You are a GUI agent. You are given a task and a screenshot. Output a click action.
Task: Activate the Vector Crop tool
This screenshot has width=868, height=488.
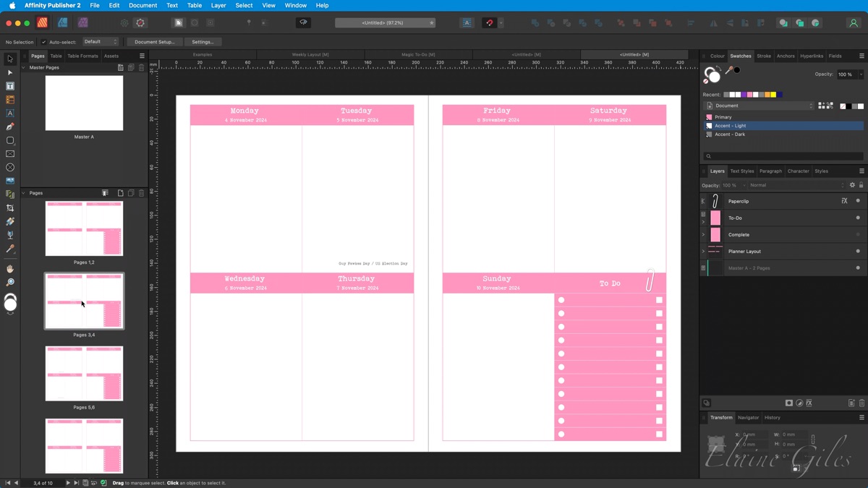(x=10, y=208)
